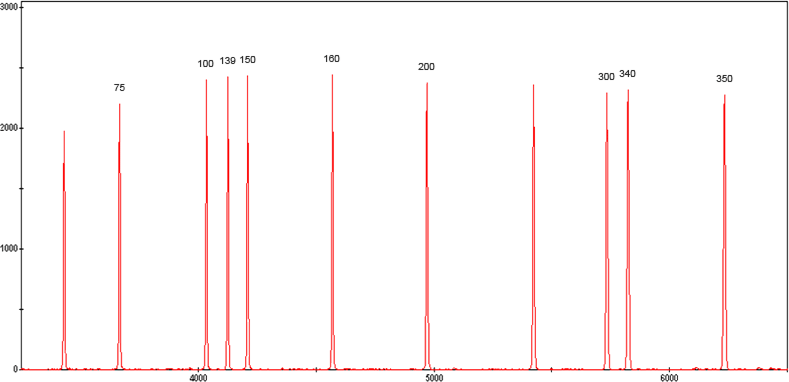This screenshot has height=382, width=789.
Task: Click the peak label 200
Action: coord(426,67)
